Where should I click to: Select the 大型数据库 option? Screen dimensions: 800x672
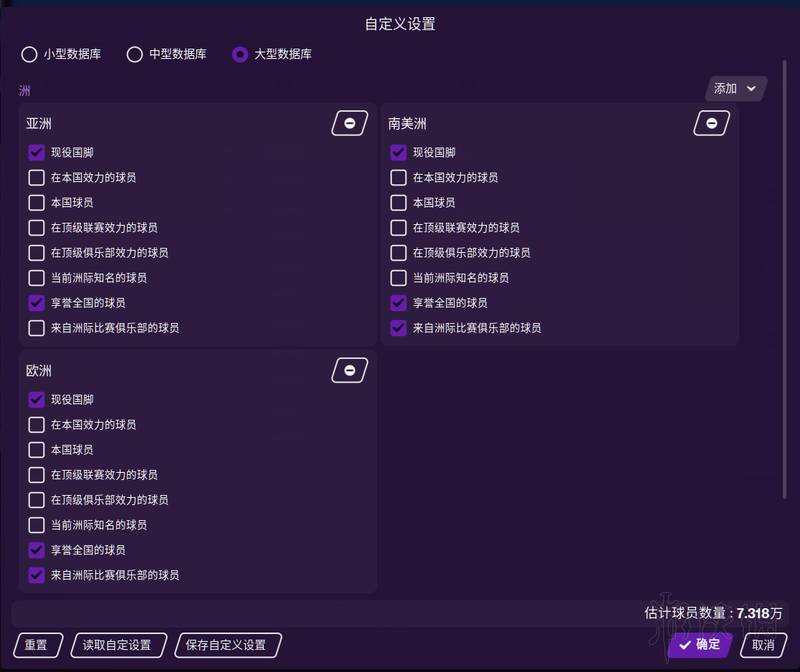pos(239,54)
